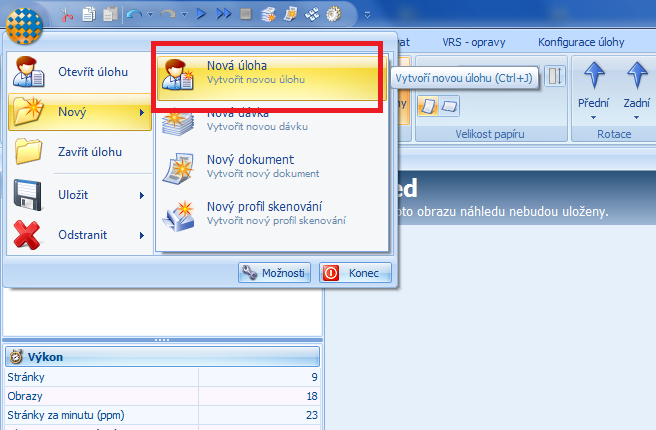Toggle portrait paper orientation icon

(x=428, y=106)
